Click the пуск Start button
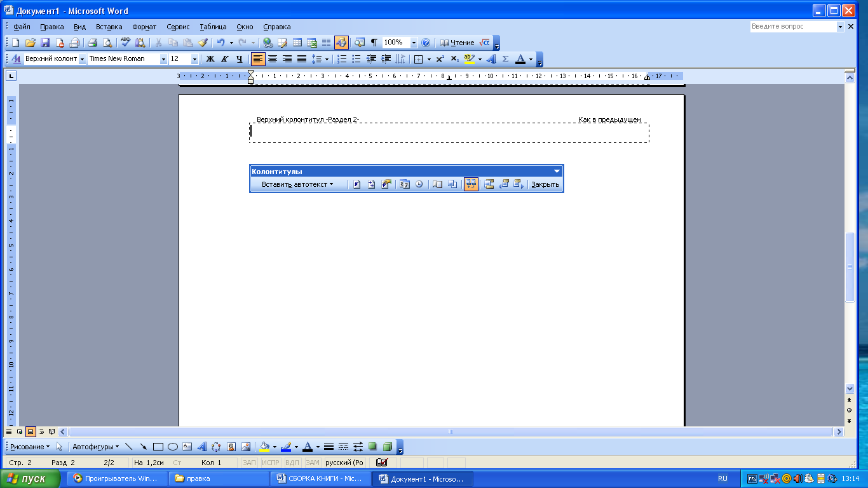The width and height of the screenshot is (868, 488). click(31, 478)
